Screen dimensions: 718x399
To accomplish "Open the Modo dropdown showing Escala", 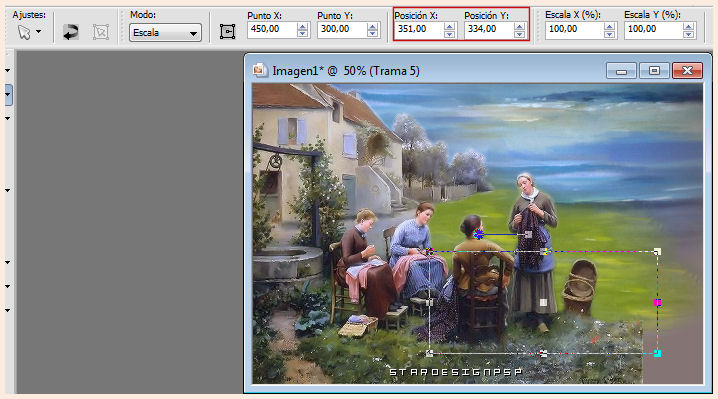I will click(165, 33).
